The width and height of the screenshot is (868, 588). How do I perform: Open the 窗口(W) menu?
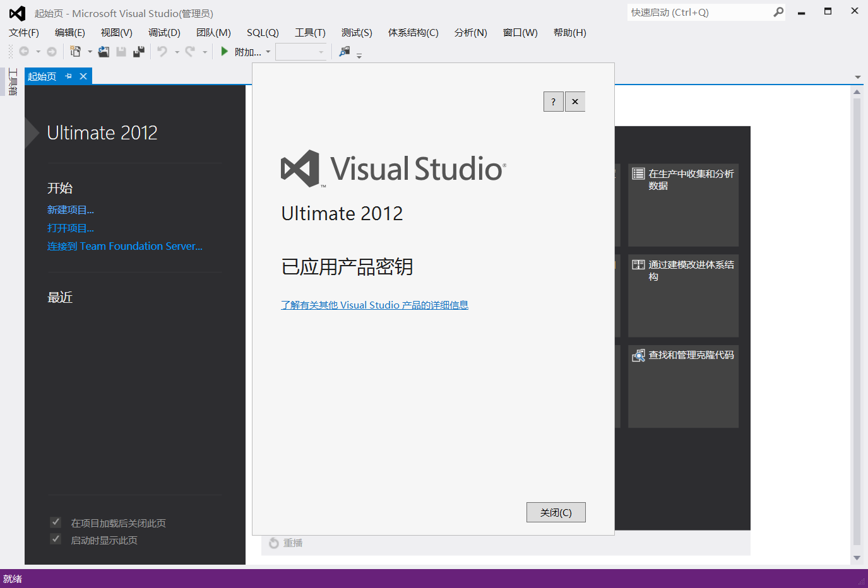pos(520,33)
